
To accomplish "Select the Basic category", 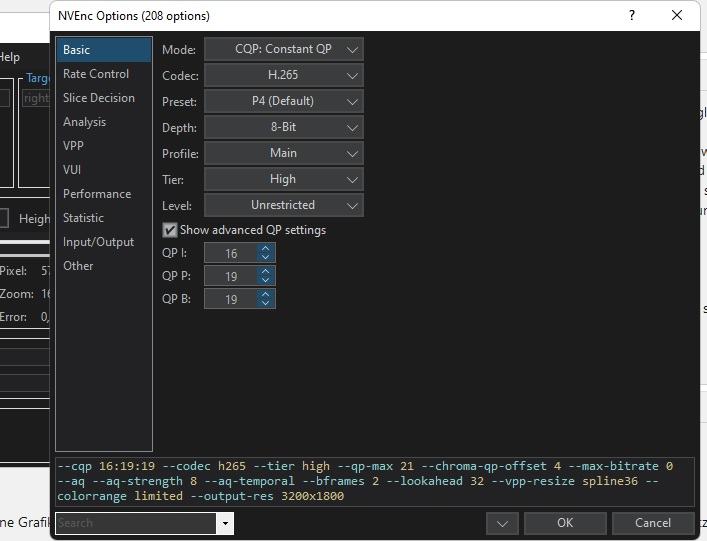I will pyautogui.click(x=104, y=50).
